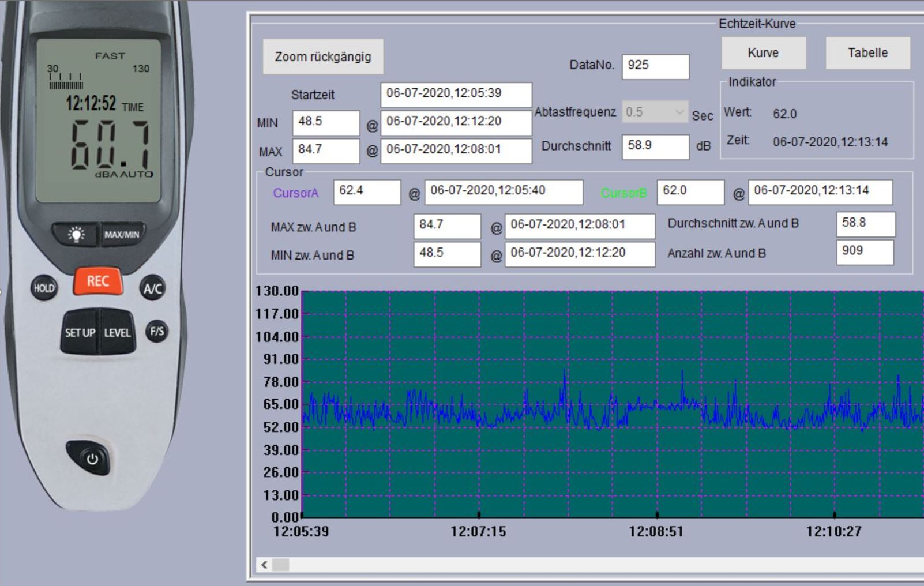Click the scrollbar left arrow
Viewport: 924px width, 586px height.
pyautogui.click(x=265, y=565)
